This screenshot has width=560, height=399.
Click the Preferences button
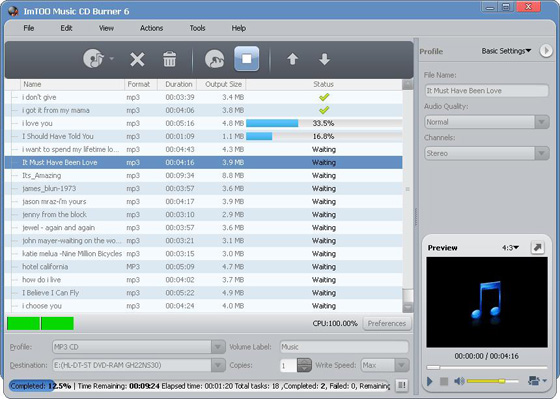pos(387,323)
